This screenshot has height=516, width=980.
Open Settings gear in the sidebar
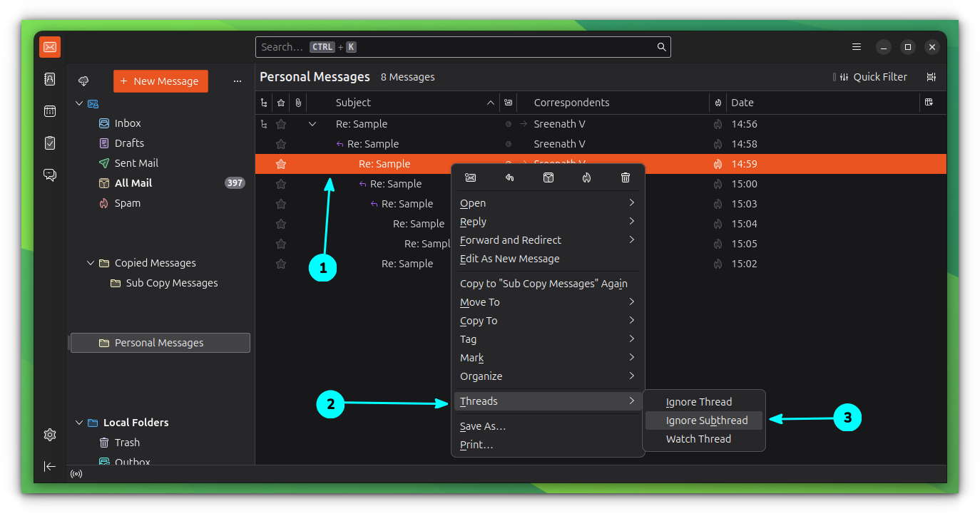[x=50, y=435]
